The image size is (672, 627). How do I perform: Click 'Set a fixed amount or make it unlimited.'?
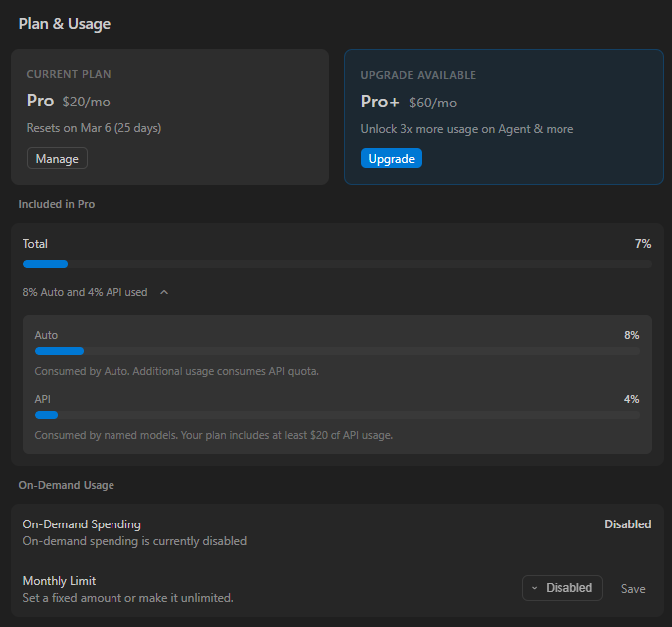127,598
